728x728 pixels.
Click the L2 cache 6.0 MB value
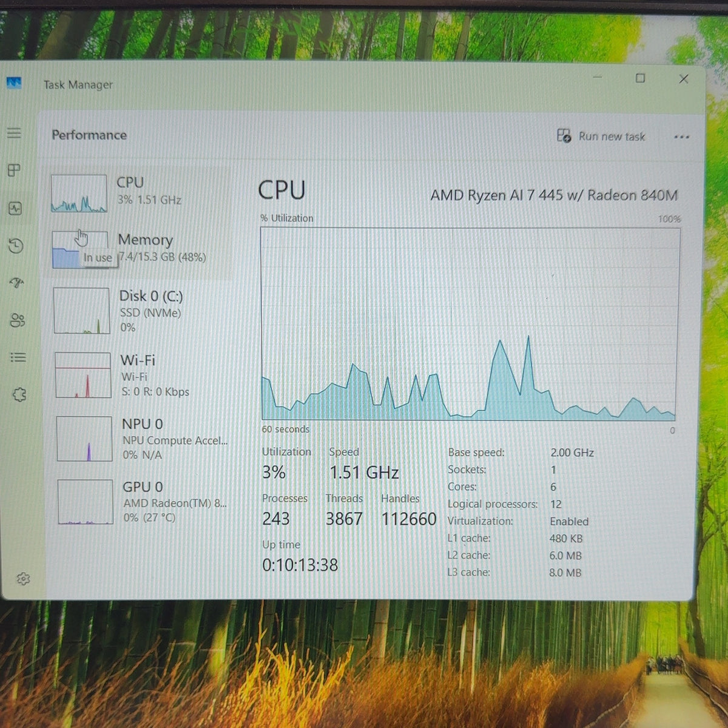click(x=565, y=556)
